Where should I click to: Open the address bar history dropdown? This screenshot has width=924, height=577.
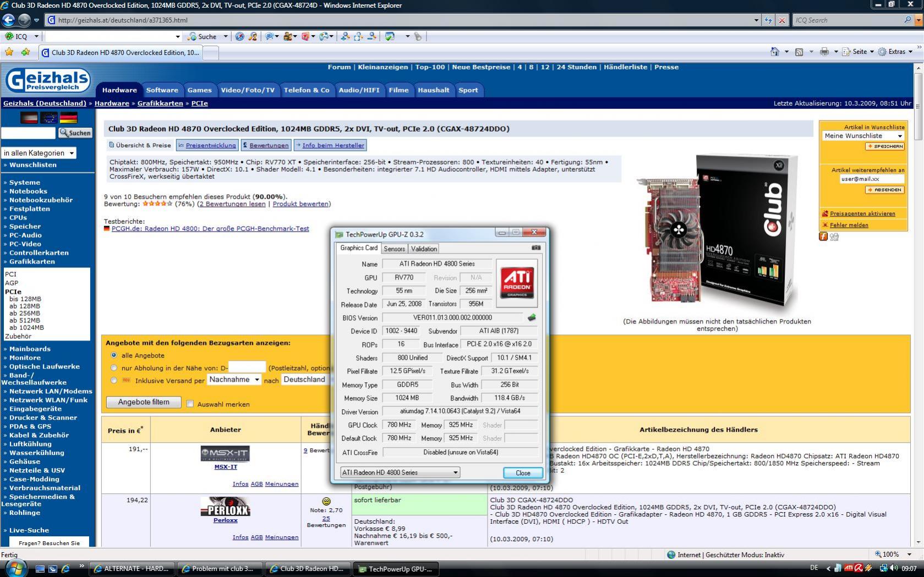click(756, 20)
